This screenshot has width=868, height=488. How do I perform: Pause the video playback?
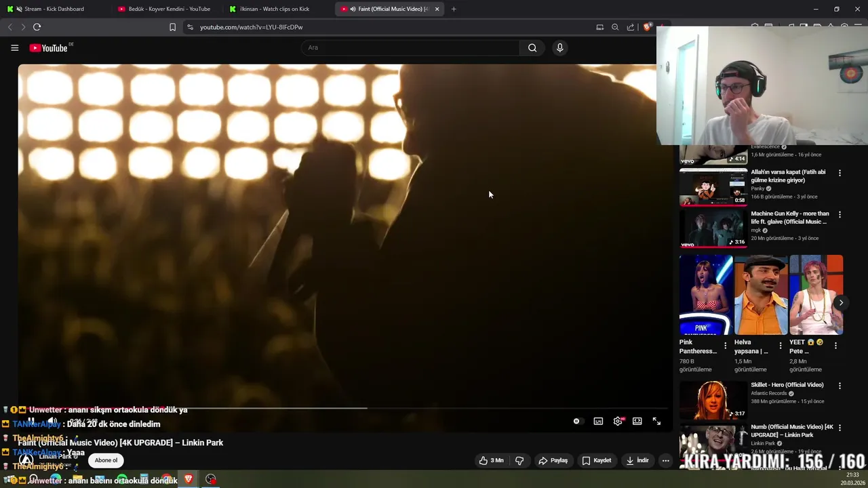31,421
